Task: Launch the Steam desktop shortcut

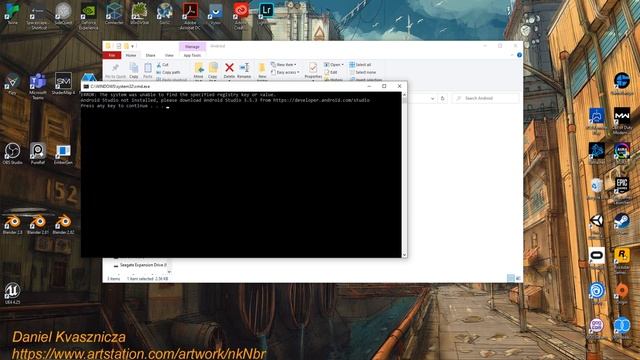Action: click(622, 223)
